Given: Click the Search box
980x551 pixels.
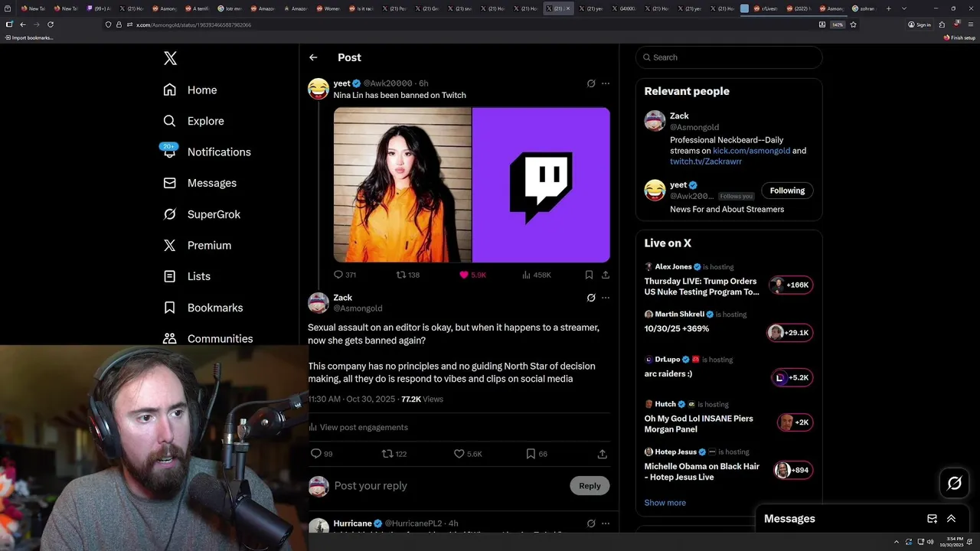Looking at the screenshot, I should tap(729, 57).
